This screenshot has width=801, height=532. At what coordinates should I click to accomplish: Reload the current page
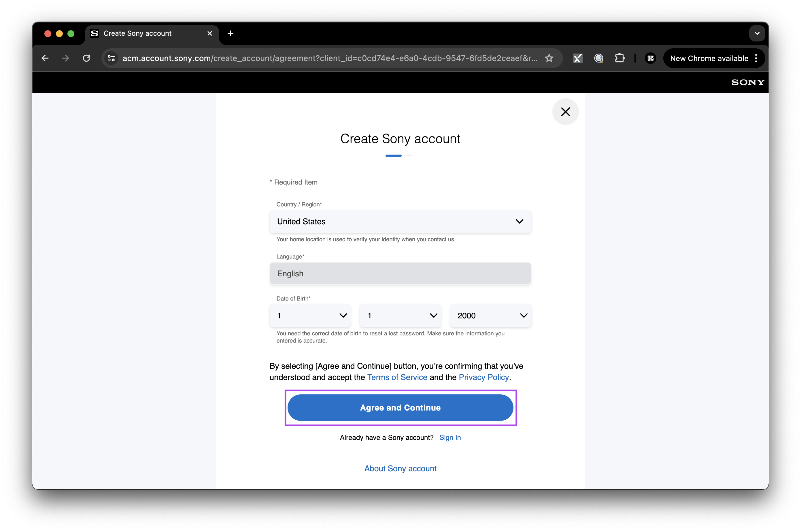coord(87,58)
